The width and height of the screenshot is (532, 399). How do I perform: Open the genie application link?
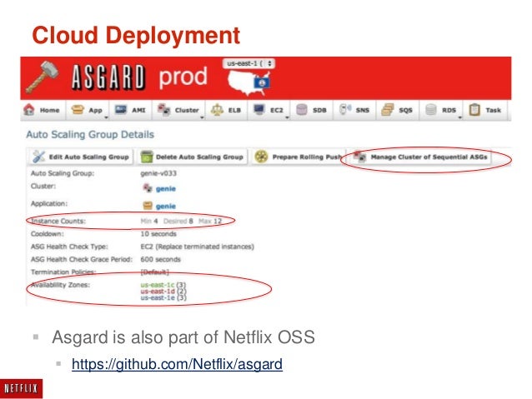tap(166, 206)
